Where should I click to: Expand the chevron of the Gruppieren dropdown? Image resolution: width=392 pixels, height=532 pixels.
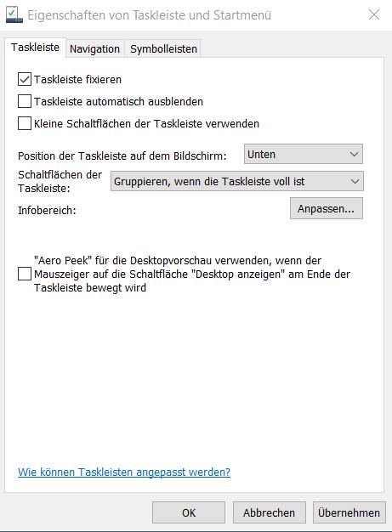coord(355,182)
